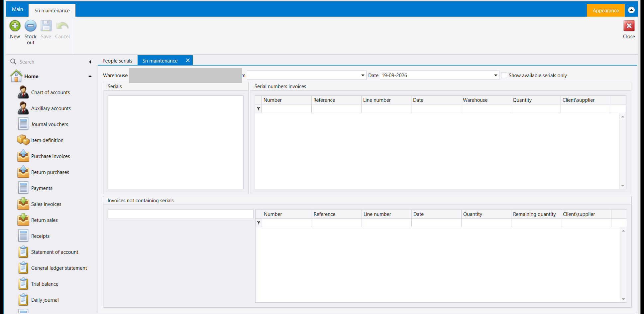Click the Stock out icon

(x=31, y=26)
